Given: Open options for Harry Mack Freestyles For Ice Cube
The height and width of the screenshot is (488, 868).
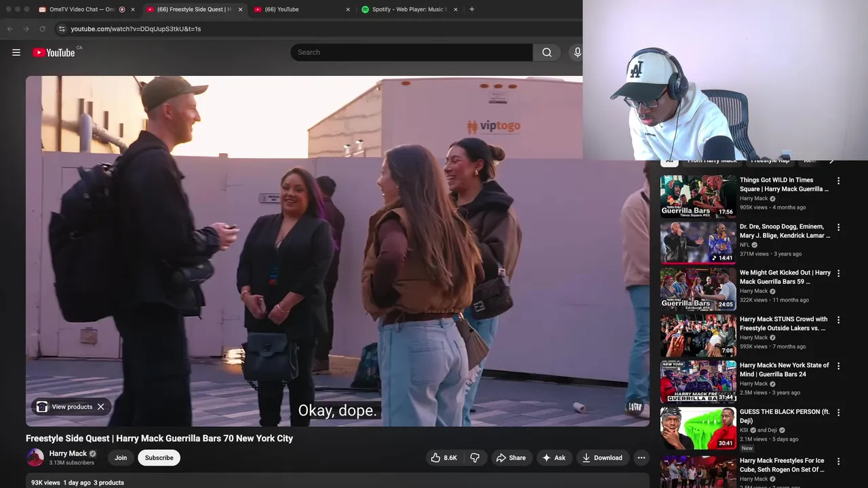Looking at the screenshot, I should click(x=838, y=462).
